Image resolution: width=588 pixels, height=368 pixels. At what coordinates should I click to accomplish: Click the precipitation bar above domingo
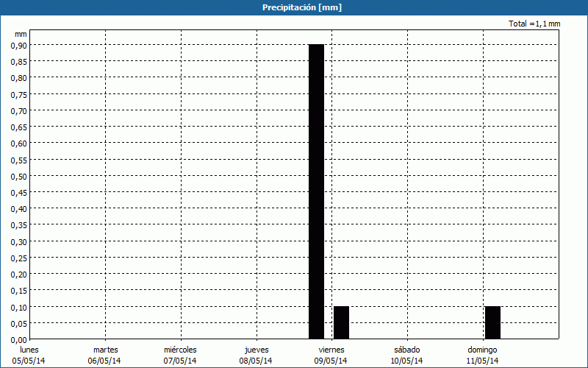[492, 322]
